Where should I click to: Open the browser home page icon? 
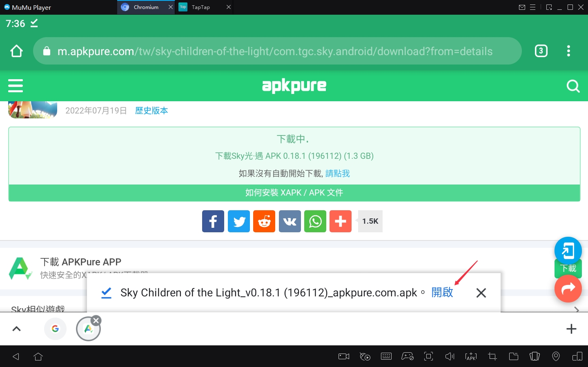(x=16, y=51)
